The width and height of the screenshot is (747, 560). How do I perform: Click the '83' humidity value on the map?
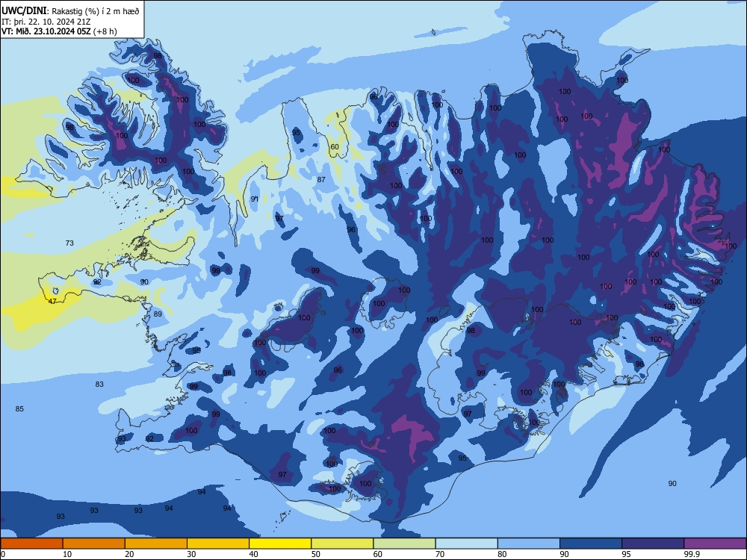coord(99,384)
